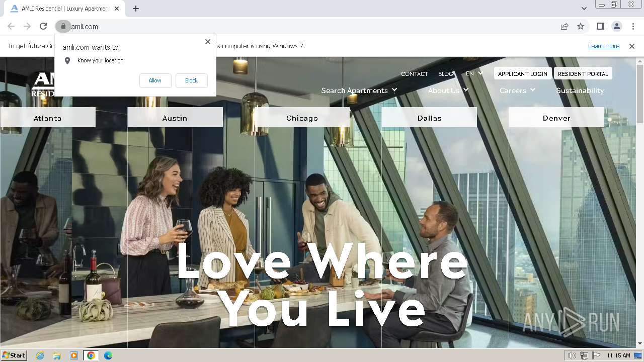
Task: Click the browser back arrow
Action: 11,26
